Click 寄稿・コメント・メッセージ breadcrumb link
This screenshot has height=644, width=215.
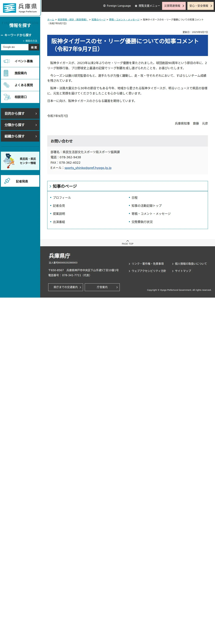(124, 20)
